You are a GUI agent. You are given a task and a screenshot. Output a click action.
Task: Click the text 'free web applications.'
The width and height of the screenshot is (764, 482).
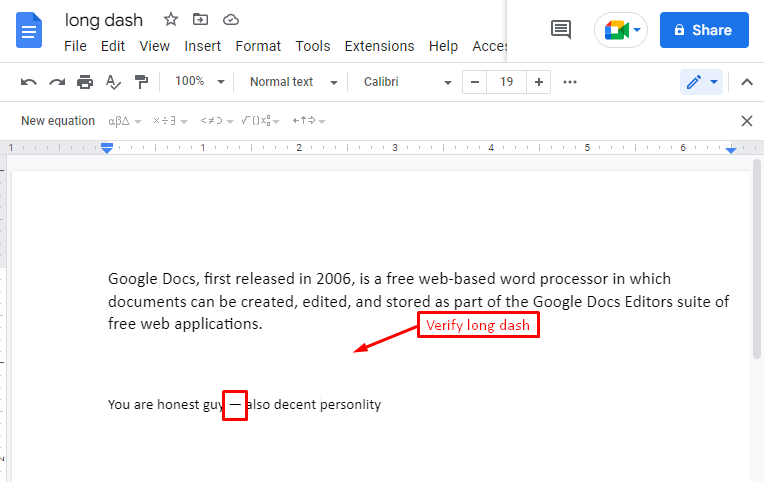point(185,324)
